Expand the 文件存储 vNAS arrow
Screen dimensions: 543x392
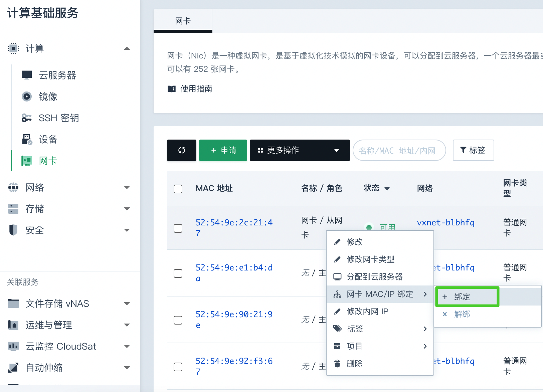127,304
